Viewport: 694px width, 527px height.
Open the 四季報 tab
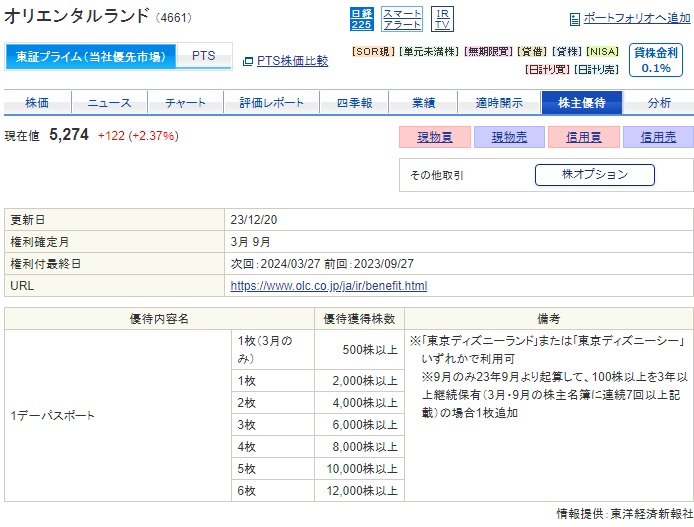(x=354, y=103)
